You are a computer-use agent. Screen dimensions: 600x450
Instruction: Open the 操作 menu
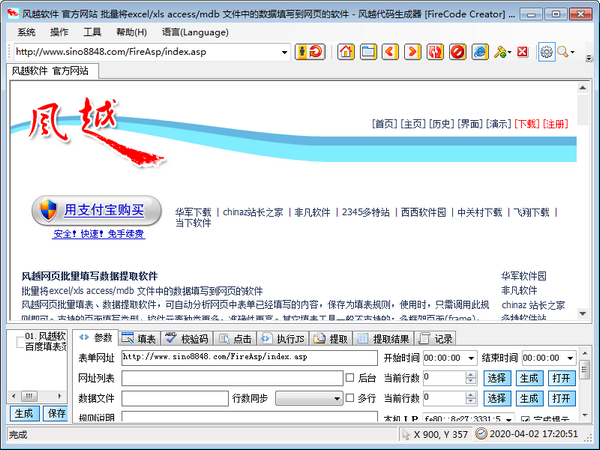pos(59,32)
